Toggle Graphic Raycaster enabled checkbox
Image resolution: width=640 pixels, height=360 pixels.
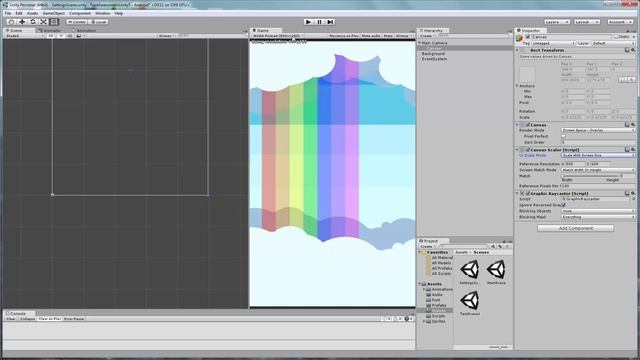pyautogui.click(x=527, y=193)
